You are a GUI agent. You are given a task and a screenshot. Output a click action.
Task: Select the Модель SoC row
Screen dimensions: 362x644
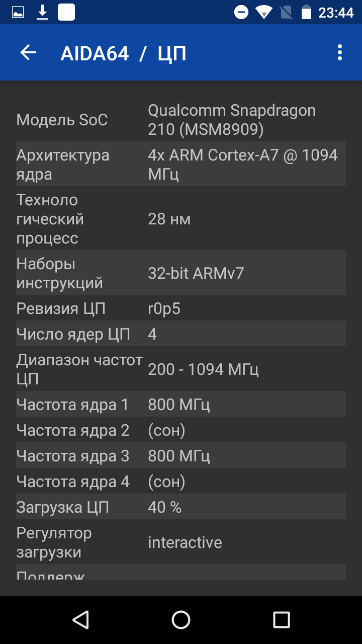tap(181, 120)
